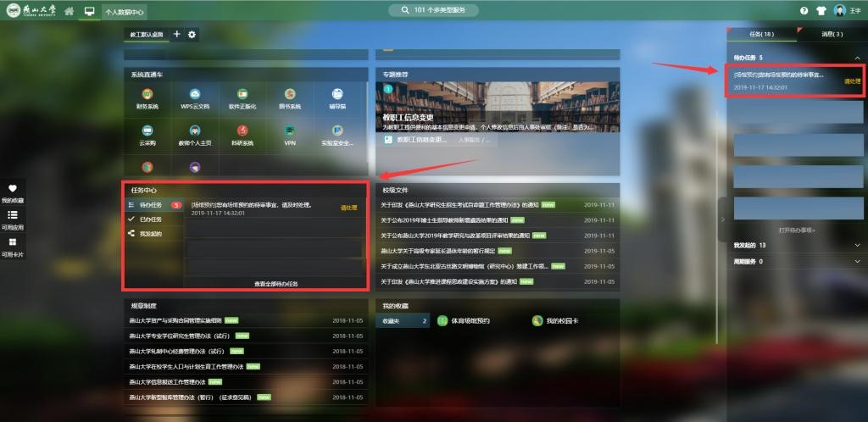
Task: Click the help question mark icon
Action: tap(804, 11)
